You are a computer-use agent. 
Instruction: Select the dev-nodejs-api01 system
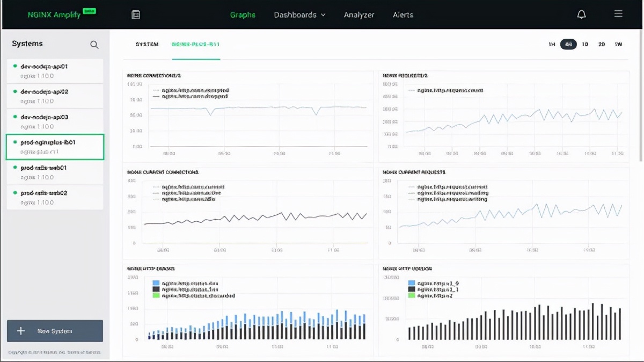tap(55, 71)
